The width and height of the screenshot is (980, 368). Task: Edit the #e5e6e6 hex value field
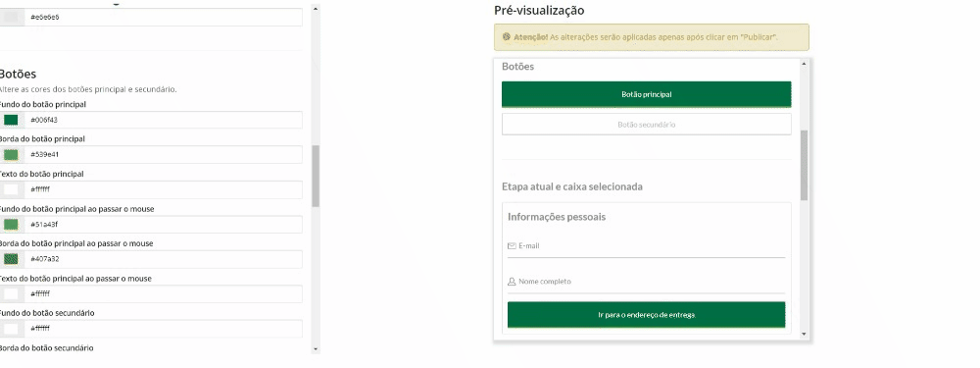pyautogui.click(x=164, y=18)
